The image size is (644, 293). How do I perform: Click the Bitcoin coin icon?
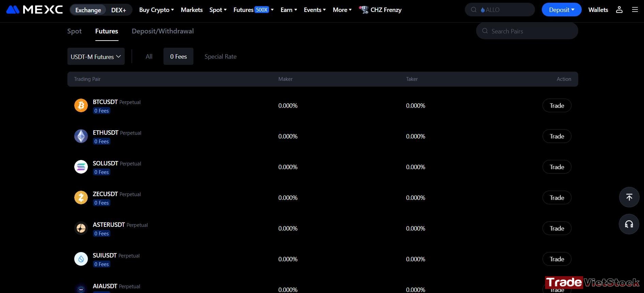click(x=81, y=105)
